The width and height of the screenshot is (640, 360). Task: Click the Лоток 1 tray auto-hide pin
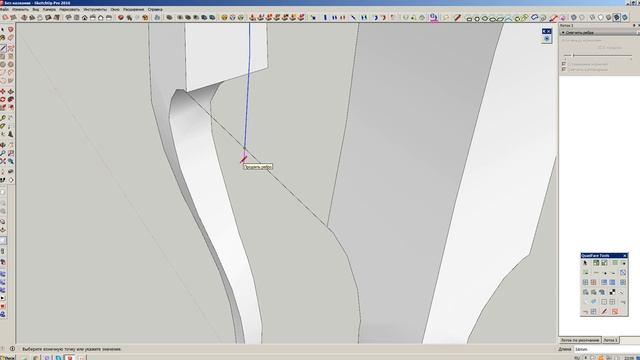pos(634,25)
